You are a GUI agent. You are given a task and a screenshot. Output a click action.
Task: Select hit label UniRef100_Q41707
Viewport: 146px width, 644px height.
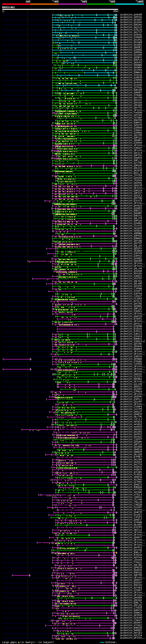pyautogui.click(x=131, y=32)
